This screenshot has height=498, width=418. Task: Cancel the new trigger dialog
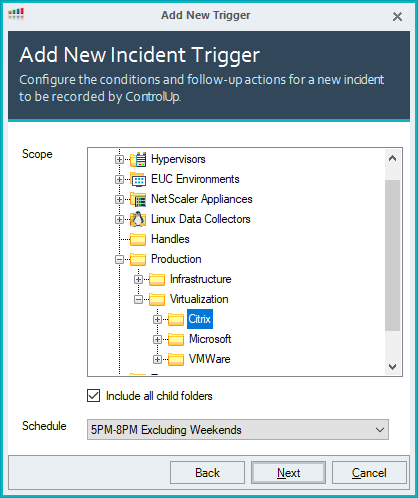point(369,473)
